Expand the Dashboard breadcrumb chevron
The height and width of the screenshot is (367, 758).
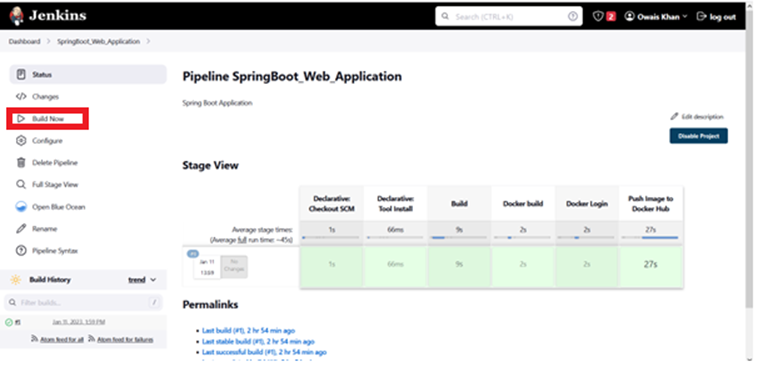[x=48, y=42]
